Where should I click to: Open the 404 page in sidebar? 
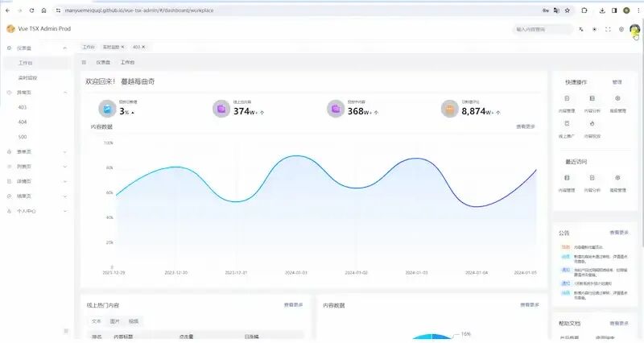[x=23, y=122]
